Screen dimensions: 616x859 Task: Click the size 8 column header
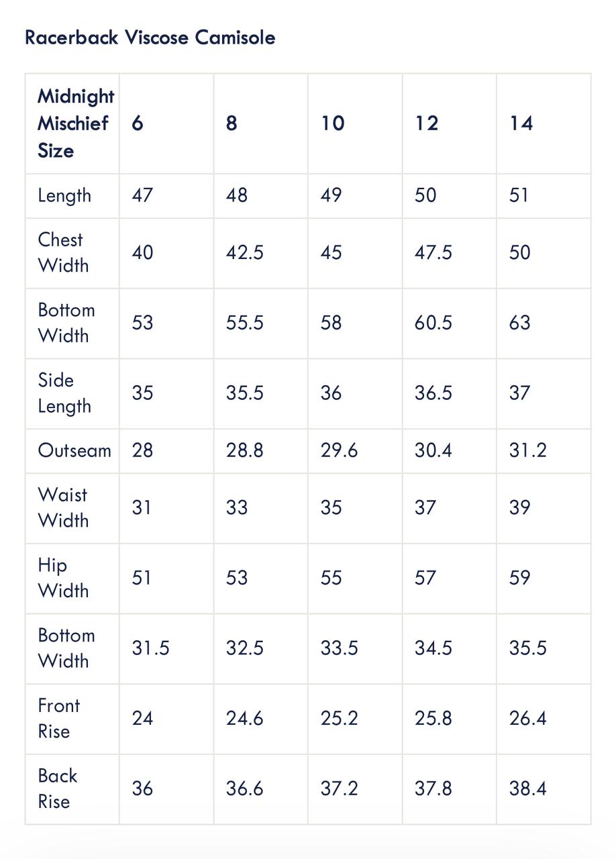(x=232, y=123)
